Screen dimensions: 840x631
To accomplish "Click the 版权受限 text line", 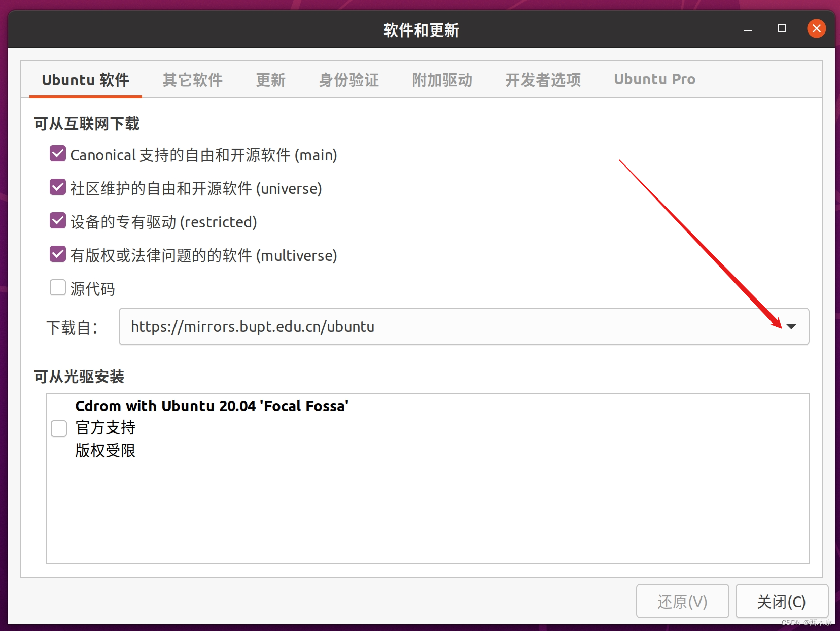I will pos(106,450).
